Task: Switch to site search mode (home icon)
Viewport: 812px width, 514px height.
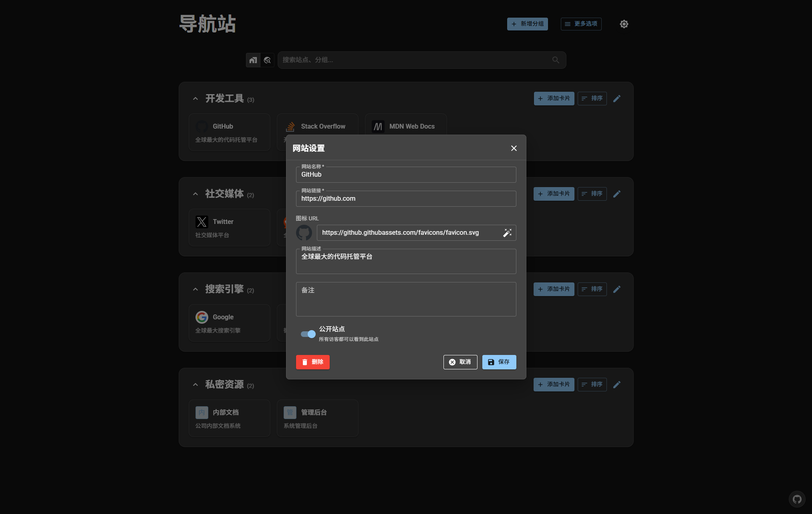Action: coord(253,60)
